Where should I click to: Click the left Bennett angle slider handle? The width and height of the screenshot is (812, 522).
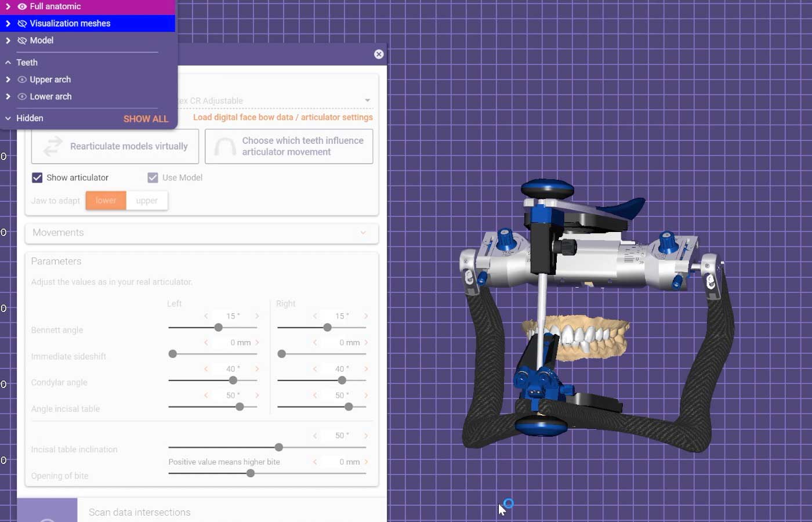(219, 328)
